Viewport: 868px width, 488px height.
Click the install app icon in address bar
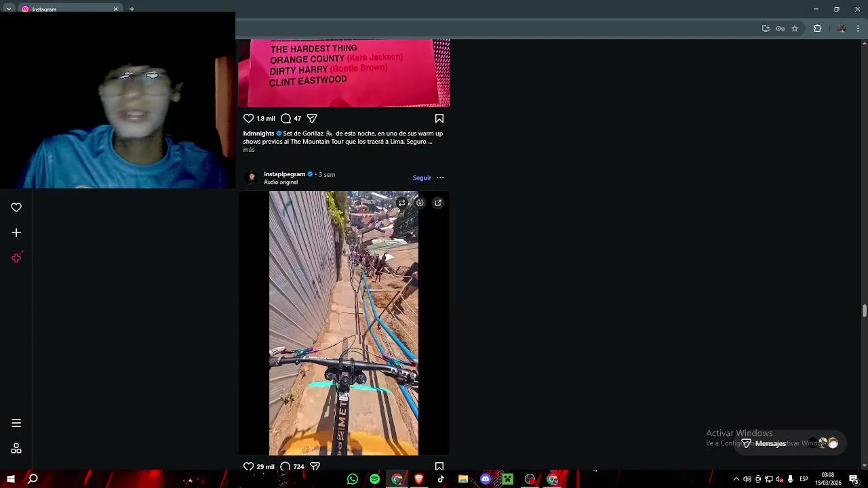pos(766,28)
